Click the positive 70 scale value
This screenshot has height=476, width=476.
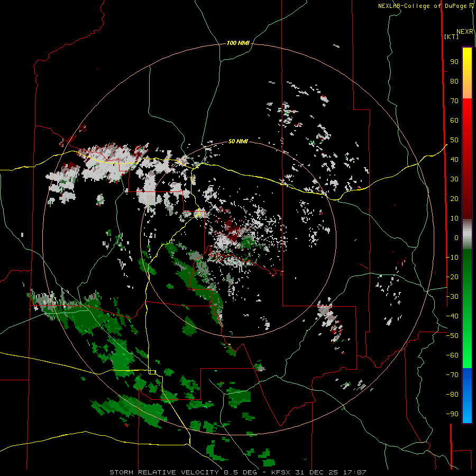(x=454, y=101)
